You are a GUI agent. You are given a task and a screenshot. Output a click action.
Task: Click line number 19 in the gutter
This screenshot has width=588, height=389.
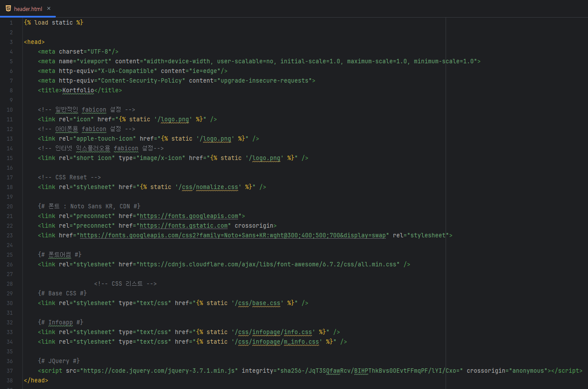tap(10, 196)
